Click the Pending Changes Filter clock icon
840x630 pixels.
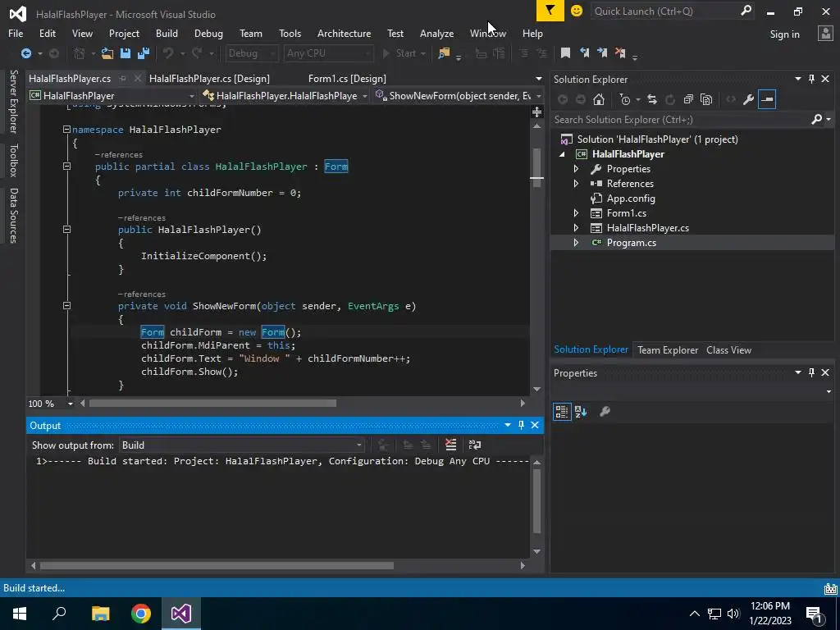[x=624, y=99]
